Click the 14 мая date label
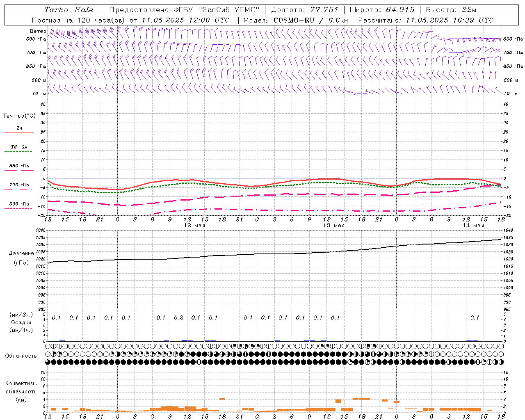 pos(473,226)
